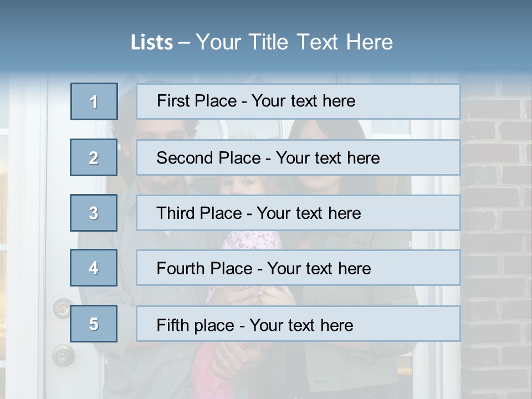This screenshot has width=532, height=399.
Task: Click the number 5 box
Action: pos(94,324)
